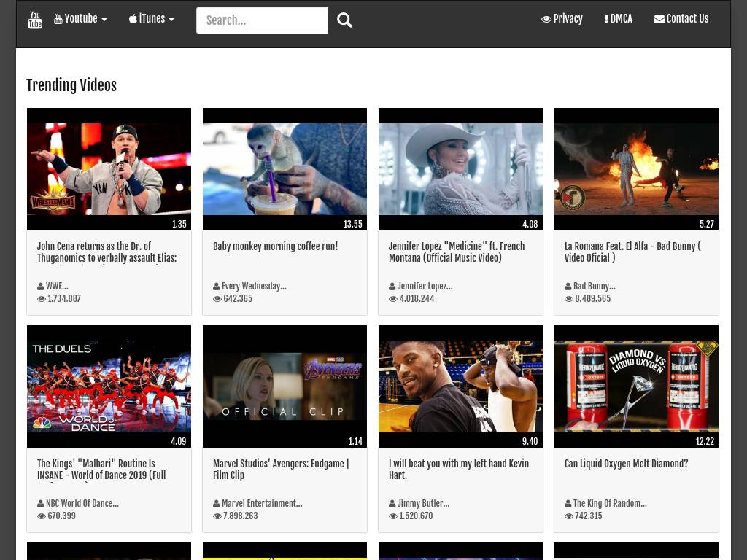Click the eye icon beside Privacy
The height and width of the screenshot is (560, 747).
(546, 19)
